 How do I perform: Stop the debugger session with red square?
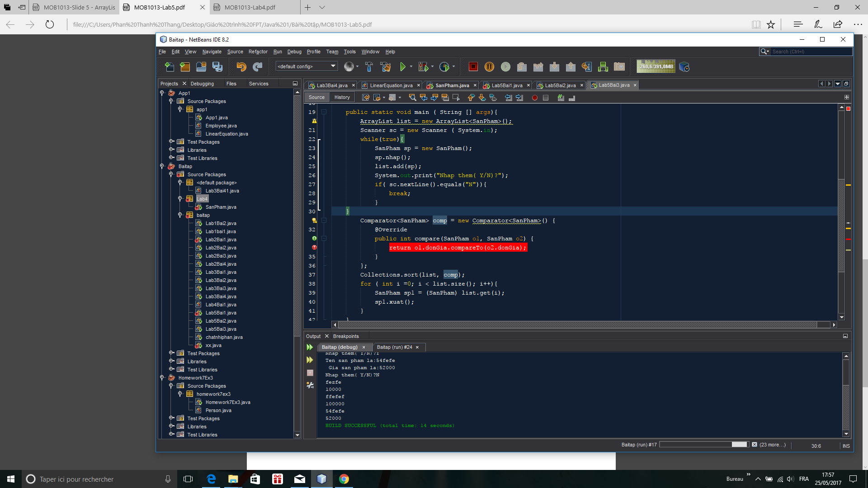pyautogui.click(x=473, y=67)
